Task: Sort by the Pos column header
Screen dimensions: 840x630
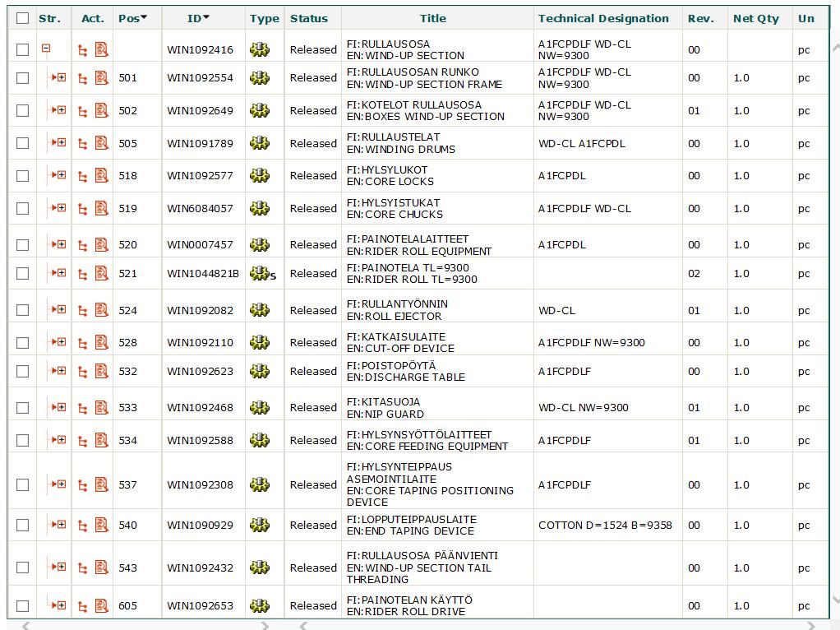Action: tap(132, 18)
